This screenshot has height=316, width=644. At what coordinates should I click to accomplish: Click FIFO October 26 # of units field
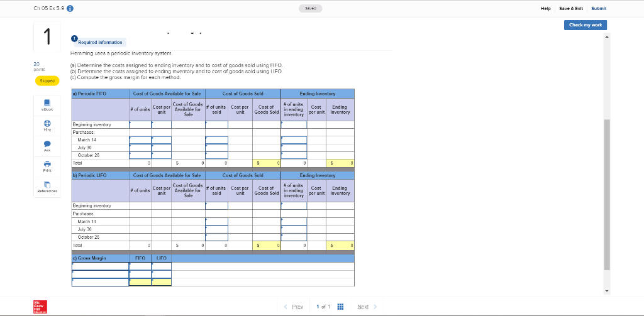[140, 155]
